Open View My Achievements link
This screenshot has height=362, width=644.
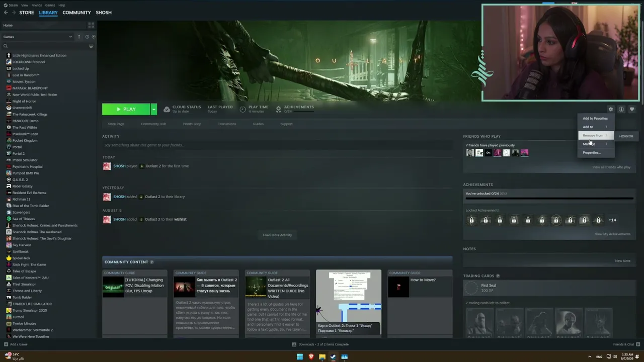coord(612,234)
